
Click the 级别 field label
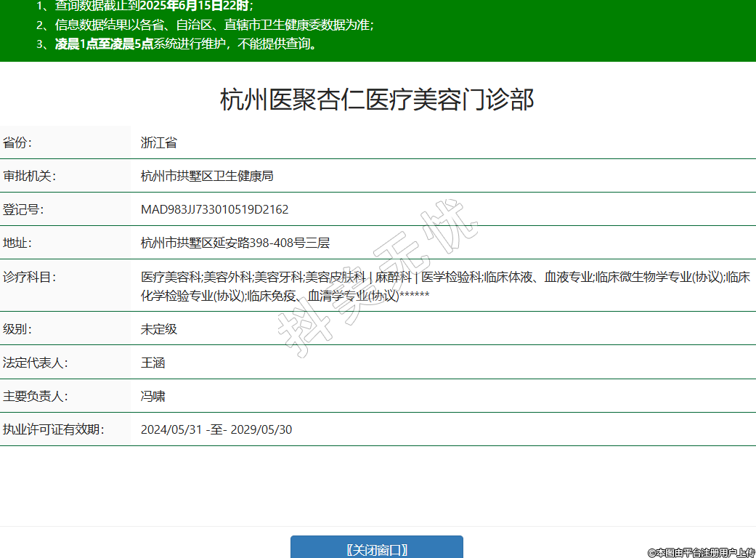[18, 329]
